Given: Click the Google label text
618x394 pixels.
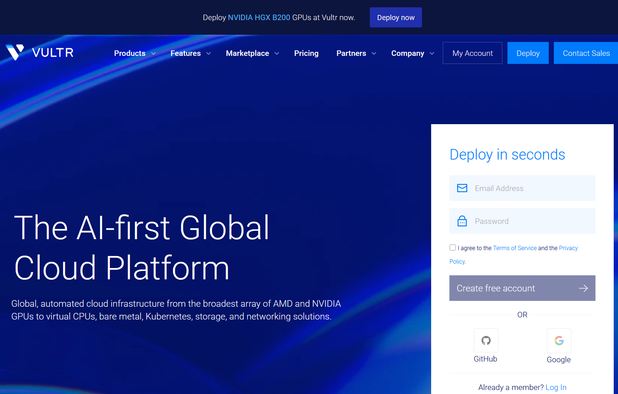Looking at the screenshot, I should 558,359.
